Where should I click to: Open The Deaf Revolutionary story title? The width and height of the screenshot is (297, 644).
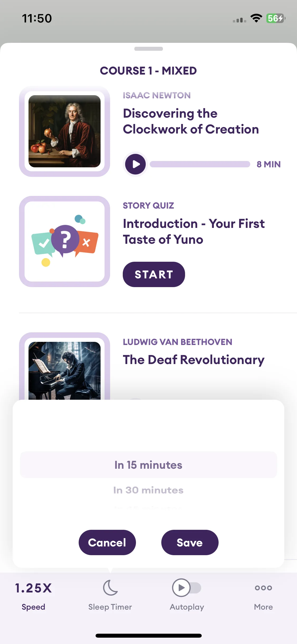tap(194, 360)
